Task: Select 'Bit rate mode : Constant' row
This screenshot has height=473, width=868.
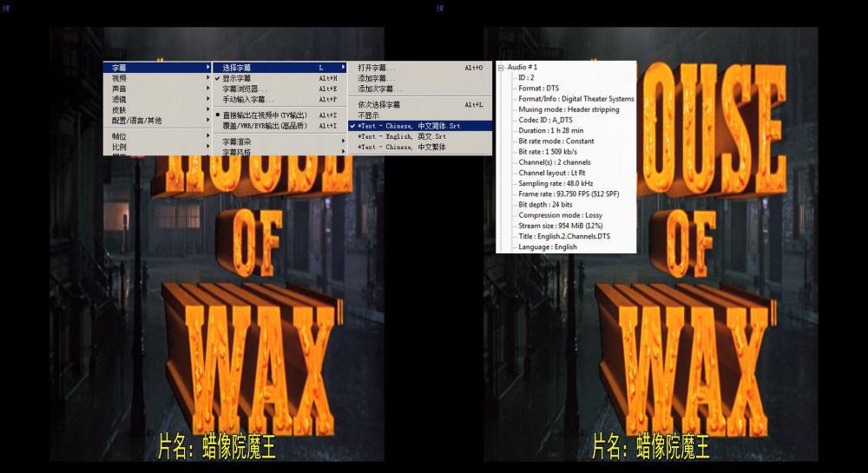Action: 556,141
